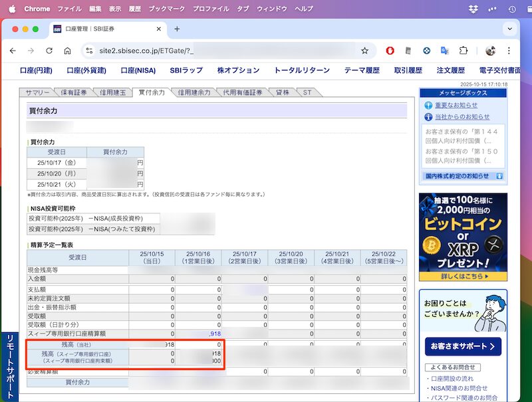Open the 重要なお知らせ link
Image resolution: width=532 pixels, height=402 pixels.
click(x=456, y=105)
